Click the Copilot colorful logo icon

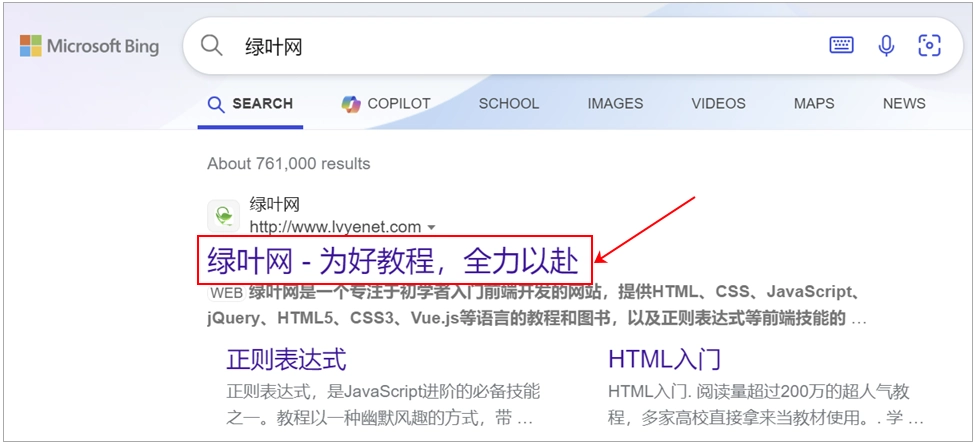click(x=351, y=104)
